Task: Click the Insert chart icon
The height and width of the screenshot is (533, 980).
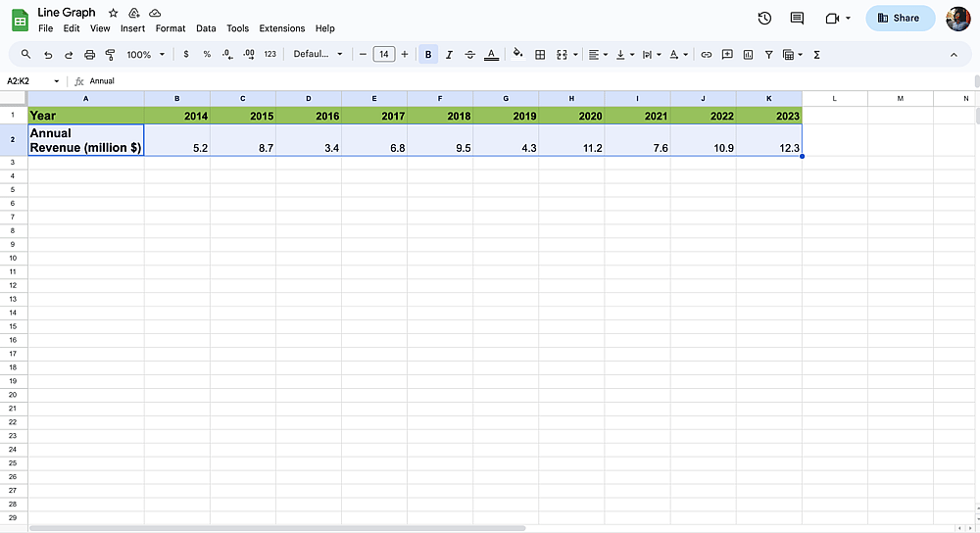Action: click(x=748, y=55)
